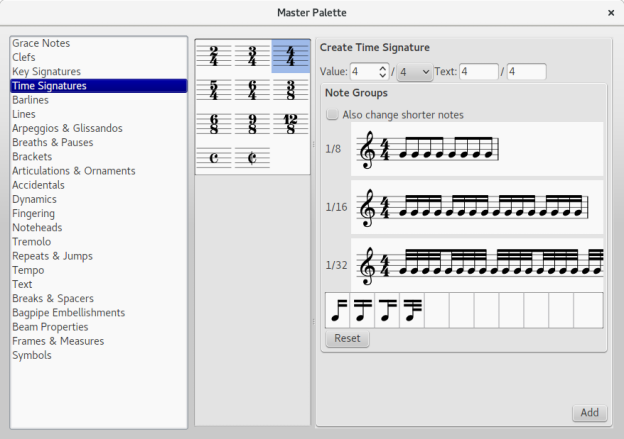Click the first beam property icon
The image size is (624, 439).
(338, 310)
